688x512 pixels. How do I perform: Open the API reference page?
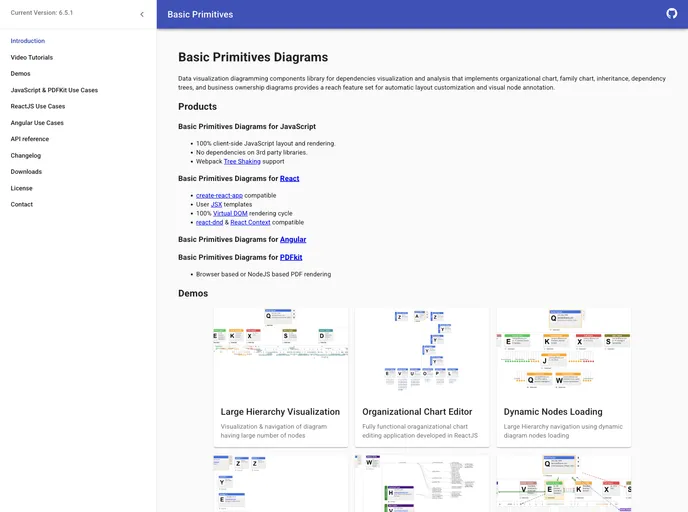[30, 139]
